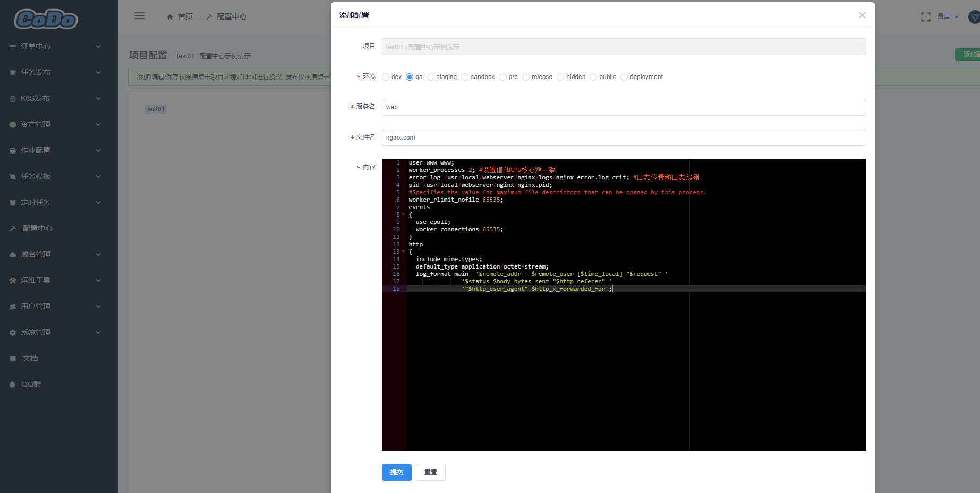Open 资产管理 menu label
This screenshot has height=493, width=980.
point(36,125)
